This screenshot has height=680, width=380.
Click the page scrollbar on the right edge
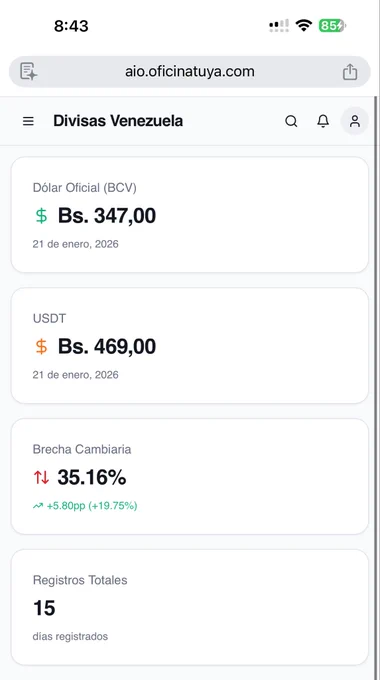point(377,388)
